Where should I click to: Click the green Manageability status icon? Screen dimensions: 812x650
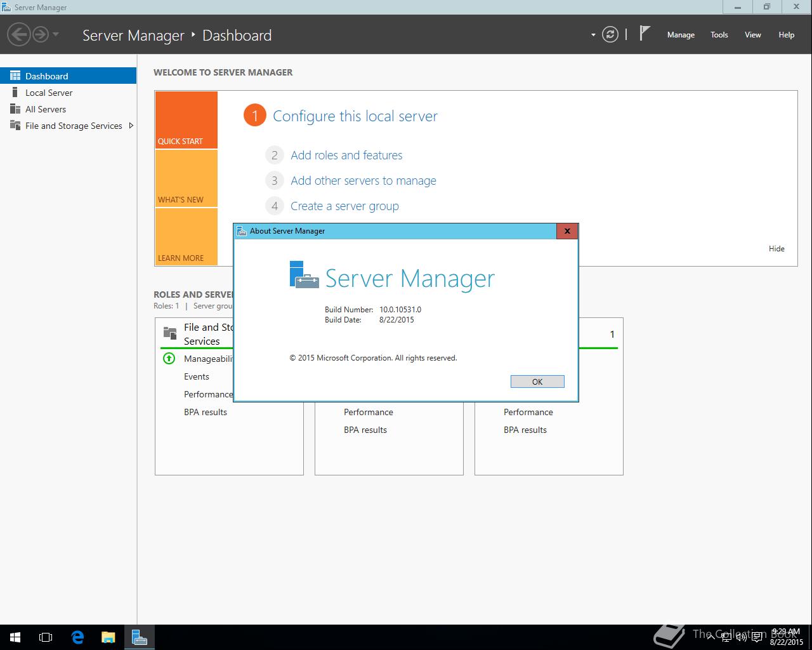pos(169,359)
